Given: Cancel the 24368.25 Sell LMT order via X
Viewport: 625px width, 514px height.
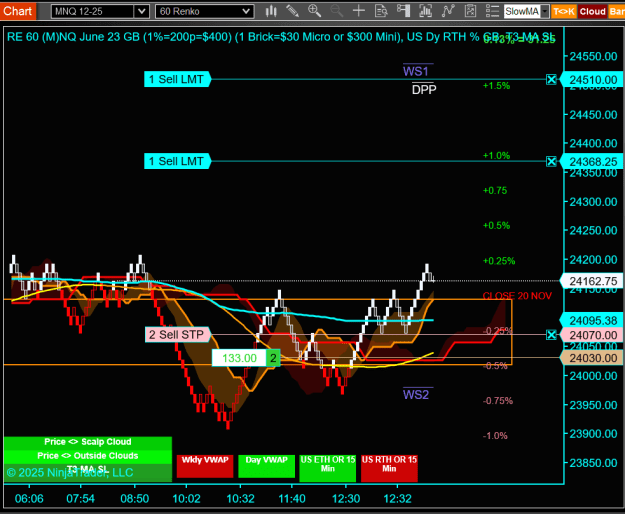Looking at the screenshot, I should (551, 161).
